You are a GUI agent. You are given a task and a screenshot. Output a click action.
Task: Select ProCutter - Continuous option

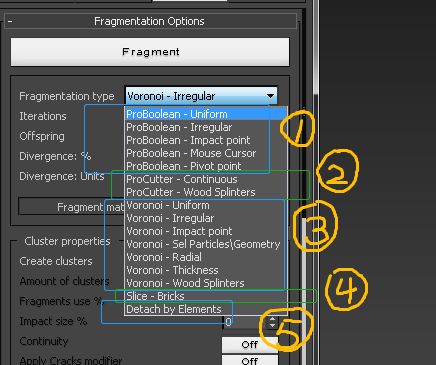(206, 179)
